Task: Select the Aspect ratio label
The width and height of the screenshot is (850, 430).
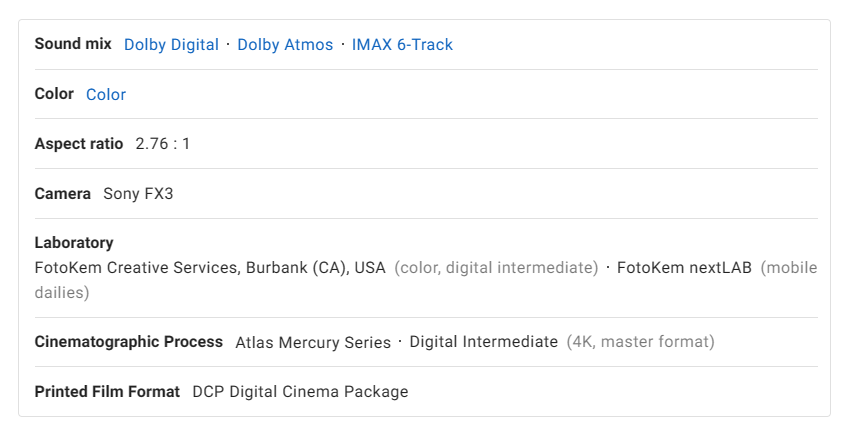Action: [79, 144]
